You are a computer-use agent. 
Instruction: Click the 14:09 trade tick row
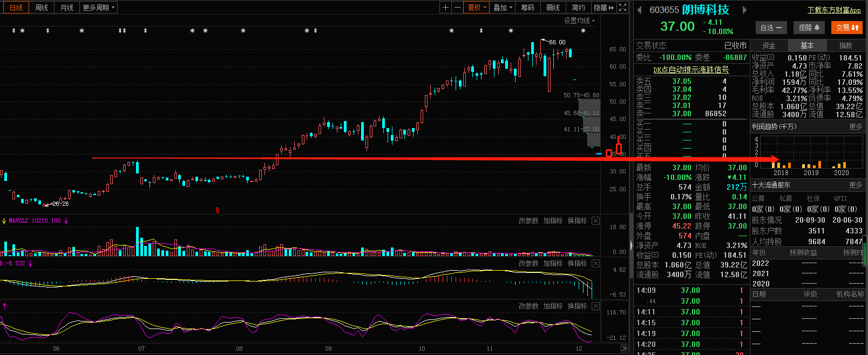tap(690, 290)
